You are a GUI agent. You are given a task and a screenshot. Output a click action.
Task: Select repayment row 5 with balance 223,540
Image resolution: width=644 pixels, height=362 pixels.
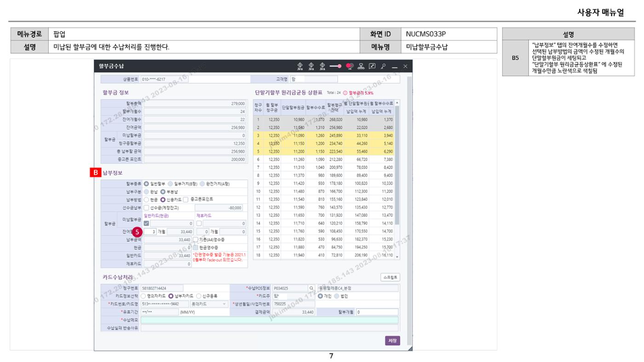pos(324,151)
